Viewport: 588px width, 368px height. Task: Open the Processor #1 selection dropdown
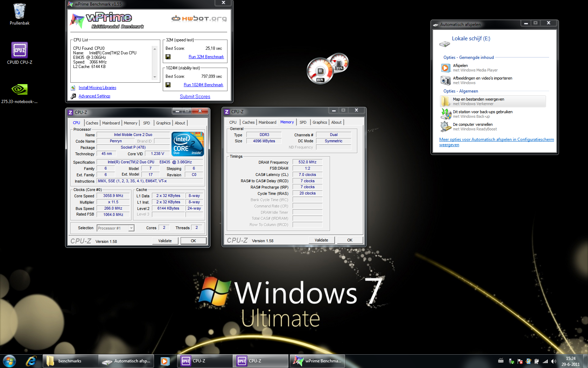tap(115, 228)
